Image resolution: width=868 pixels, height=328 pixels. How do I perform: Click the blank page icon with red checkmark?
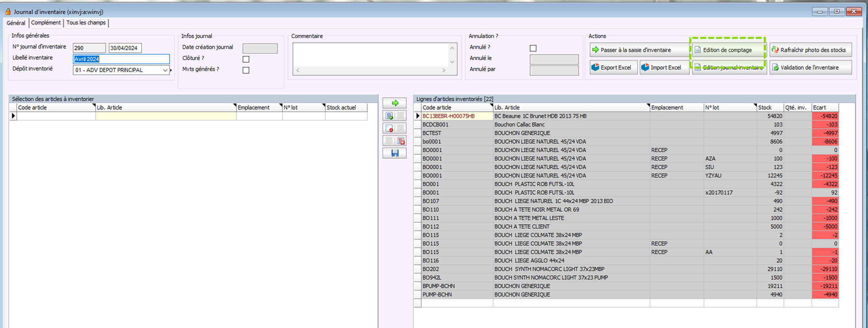pyautogui.click(x=389, y=129)
